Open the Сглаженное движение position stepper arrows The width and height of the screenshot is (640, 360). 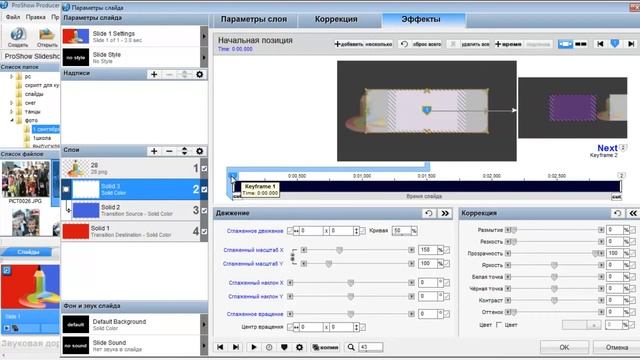[x=356, y=231]
